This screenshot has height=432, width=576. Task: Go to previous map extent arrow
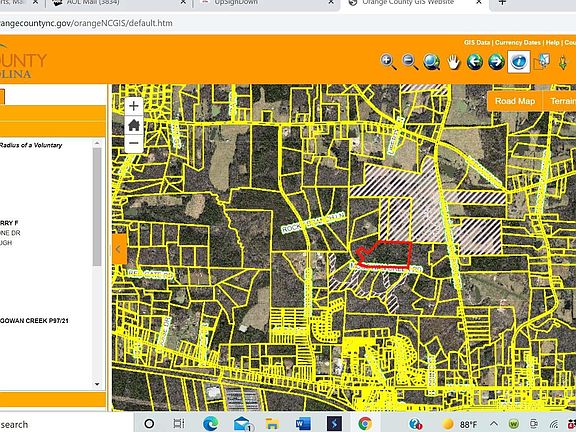475,61
